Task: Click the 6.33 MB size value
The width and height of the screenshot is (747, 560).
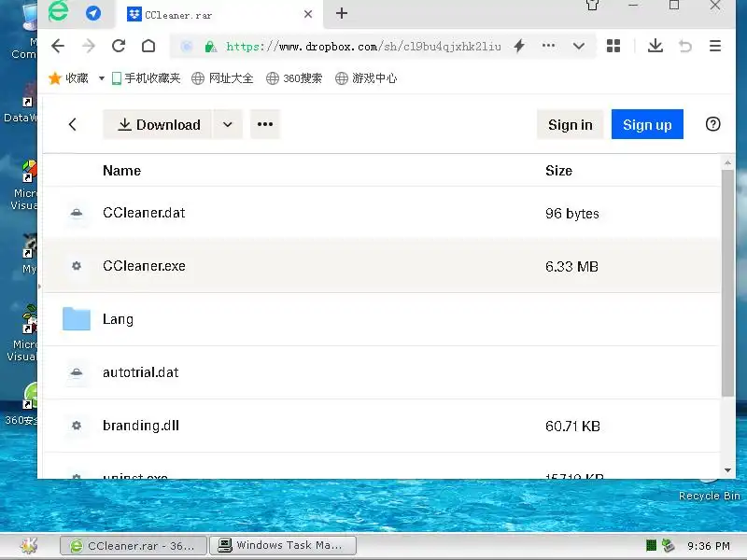Action: 571,266
